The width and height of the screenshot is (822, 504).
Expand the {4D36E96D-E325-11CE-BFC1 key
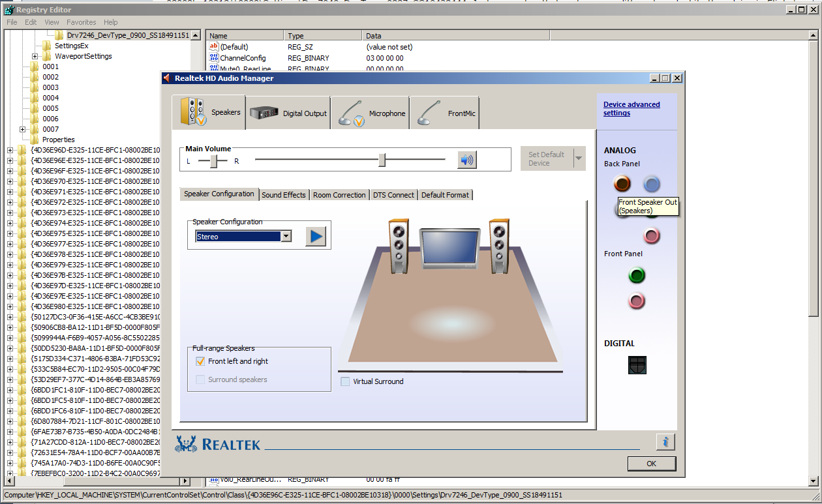point(10,150)
